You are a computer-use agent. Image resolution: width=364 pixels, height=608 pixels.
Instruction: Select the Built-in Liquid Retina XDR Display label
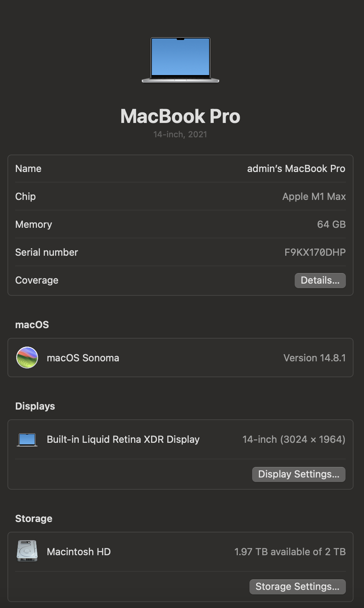point(123,439)
